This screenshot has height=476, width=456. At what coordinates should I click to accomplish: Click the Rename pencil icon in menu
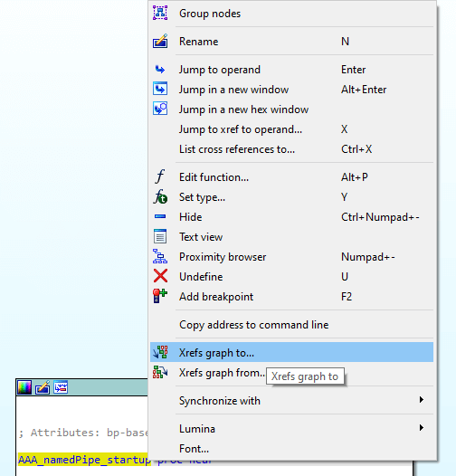[x=160, y=41]
